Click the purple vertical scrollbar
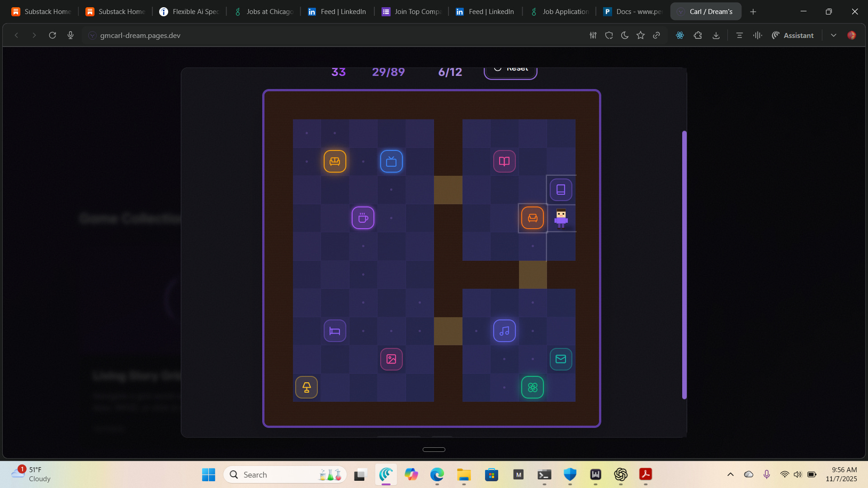The width and height of the screenshot is (868, 488). pyautogui.click(x=684, y=265)
